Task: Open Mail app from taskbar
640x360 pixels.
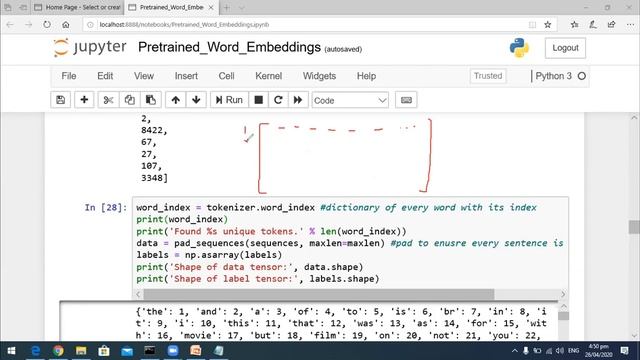Action: (x=127, y=351)
